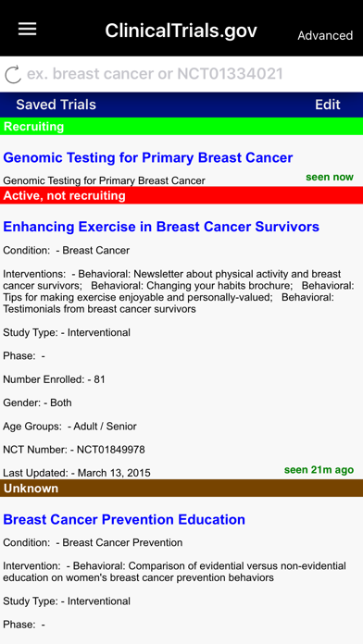This screenshot has width=363, height=644.
Task: Open Enhancing Exercise in Breast Cancer Survivors
Action: pos(161,227)
